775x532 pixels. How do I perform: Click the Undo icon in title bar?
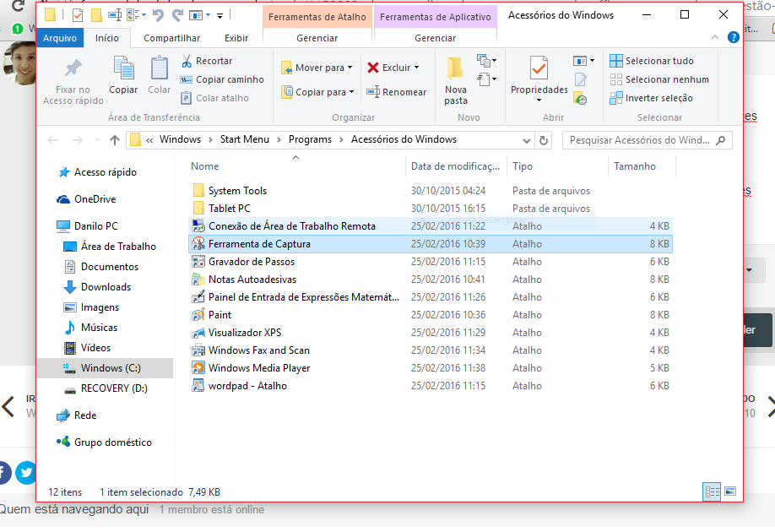coord(158,15)
